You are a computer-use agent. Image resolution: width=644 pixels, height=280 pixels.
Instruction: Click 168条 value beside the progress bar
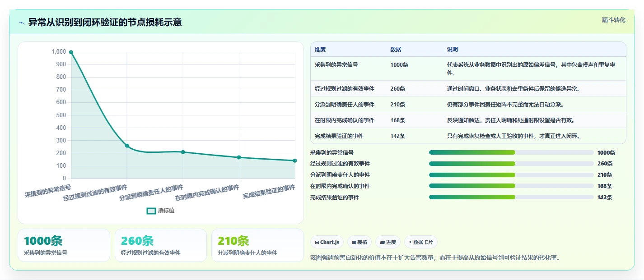pos(605,186)
